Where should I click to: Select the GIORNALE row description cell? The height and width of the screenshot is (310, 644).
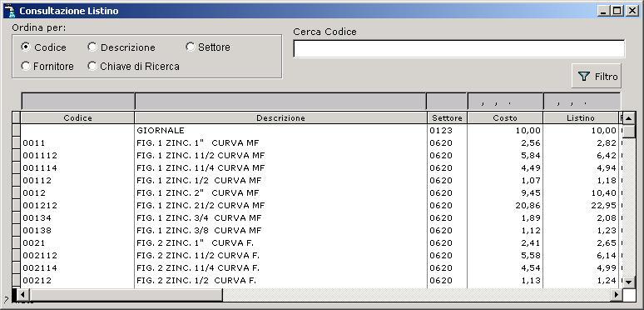tap(280, 131)
